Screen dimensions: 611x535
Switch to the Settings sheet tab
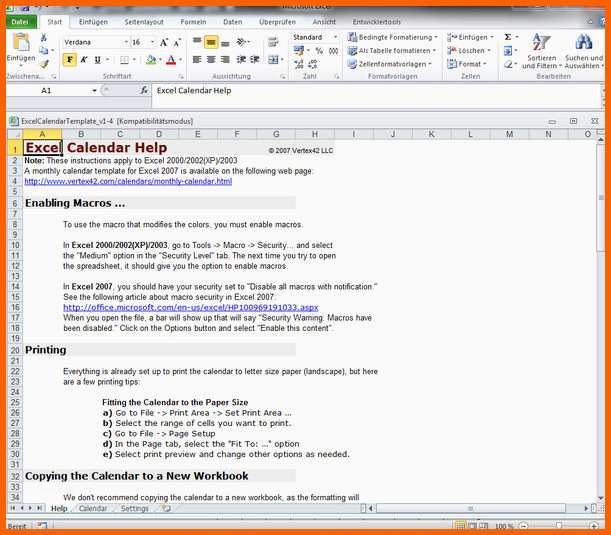(134, 508)
